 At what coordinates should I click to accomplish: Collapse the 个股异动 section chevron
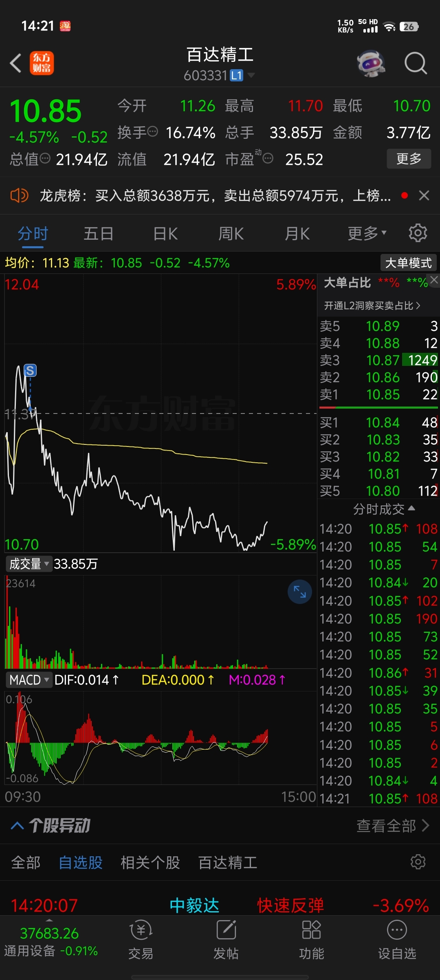point(17,826)
